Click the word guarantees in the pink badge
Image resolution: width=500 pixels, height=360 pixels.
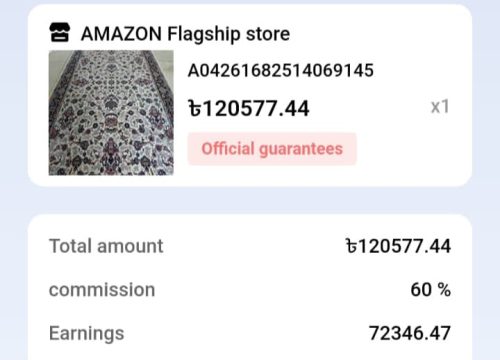click(301, 149)
